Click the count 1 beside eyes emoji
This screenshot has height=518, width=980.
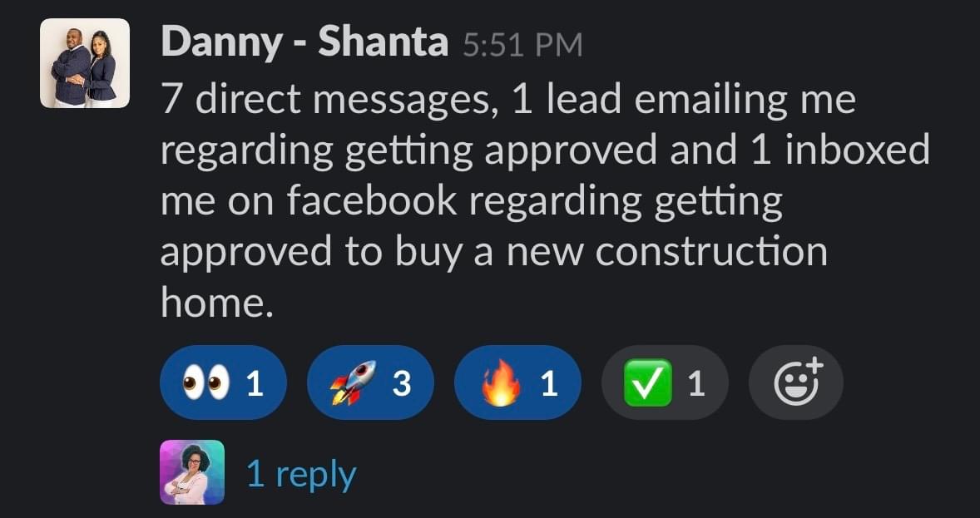(x=255, y=383)
